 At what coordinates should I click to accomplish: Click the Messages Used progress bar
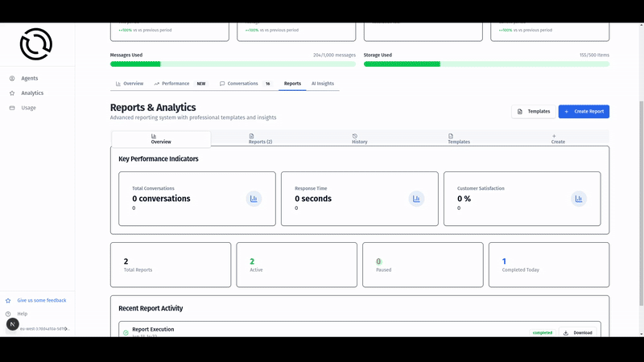233,64
